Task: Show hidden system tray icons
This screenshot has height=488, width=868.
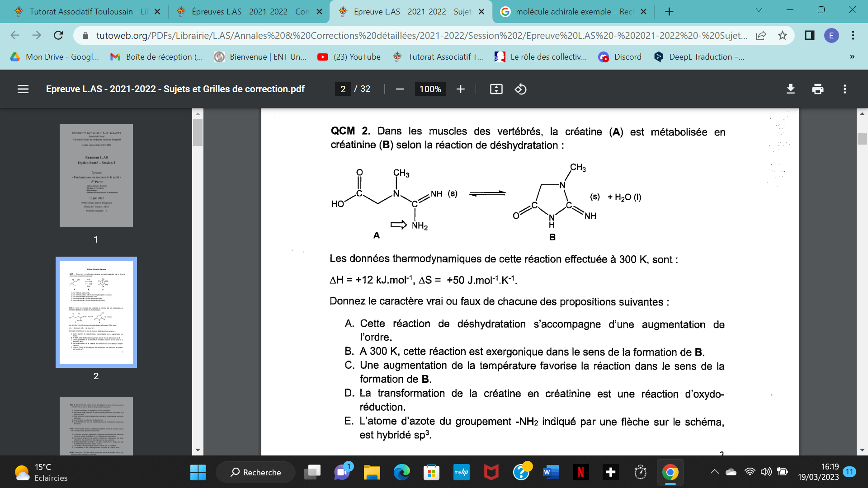Action: tap(714, 472)
